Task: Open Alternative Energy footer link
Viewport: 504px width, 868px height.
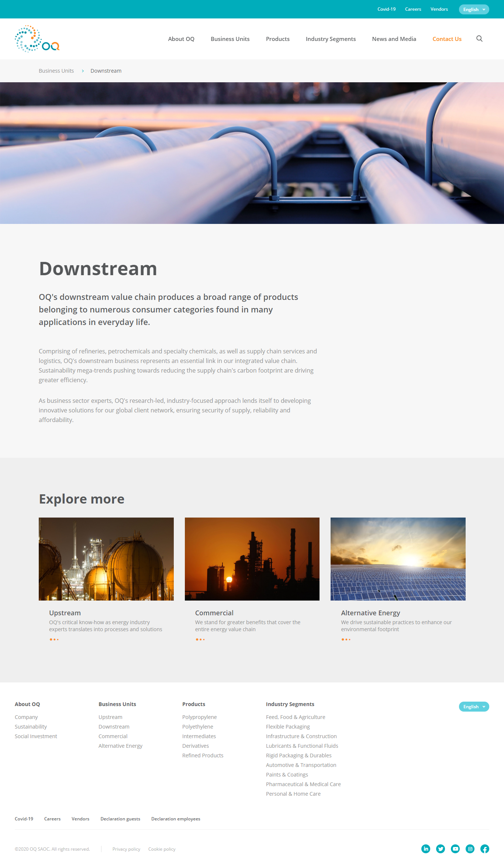Action: 120,746
